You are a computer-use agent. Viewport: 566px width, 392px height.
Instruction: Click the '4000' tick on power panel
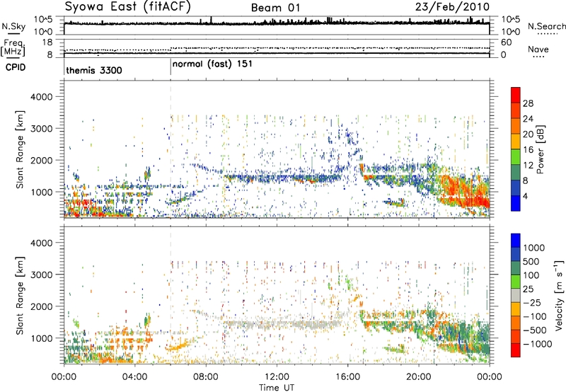click(x=41, y=97)
